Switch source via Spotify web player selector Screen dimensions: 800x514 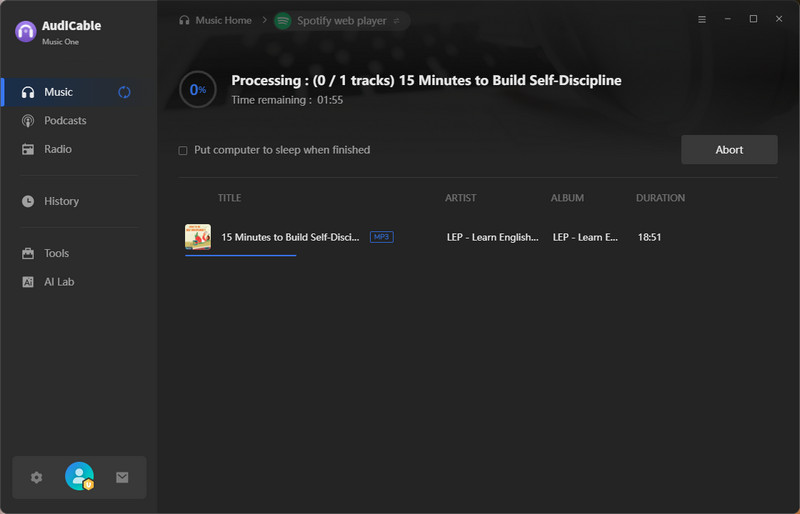pyautogui.click(x=341, y=21)
